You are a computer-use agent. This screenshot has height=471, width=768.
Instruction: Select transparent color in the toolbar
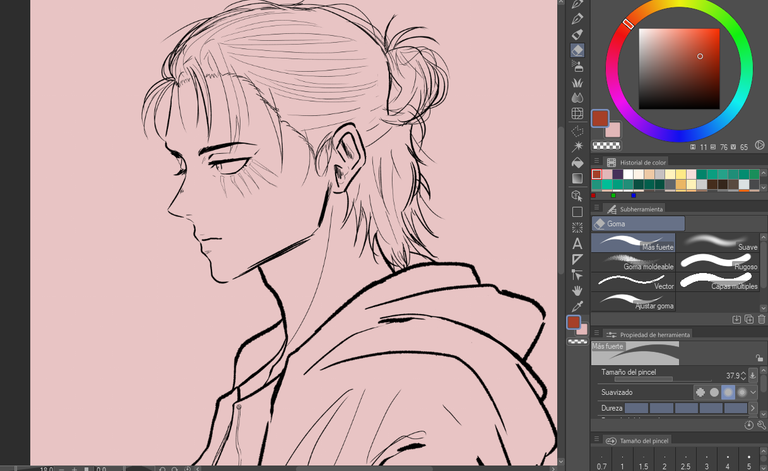tap(577, 342)
